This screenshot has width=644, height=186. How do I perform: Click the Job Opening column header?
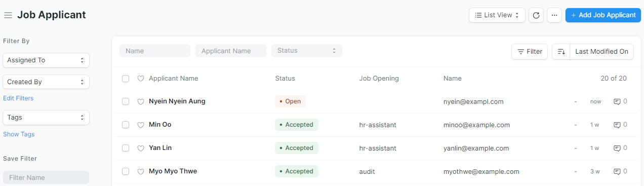[379, 79]
